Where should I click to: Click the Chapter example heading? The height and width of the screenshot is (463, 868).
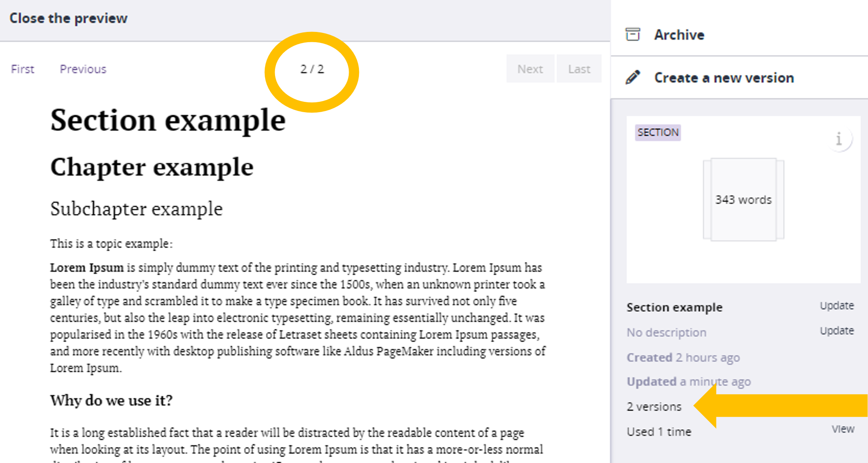152,167
